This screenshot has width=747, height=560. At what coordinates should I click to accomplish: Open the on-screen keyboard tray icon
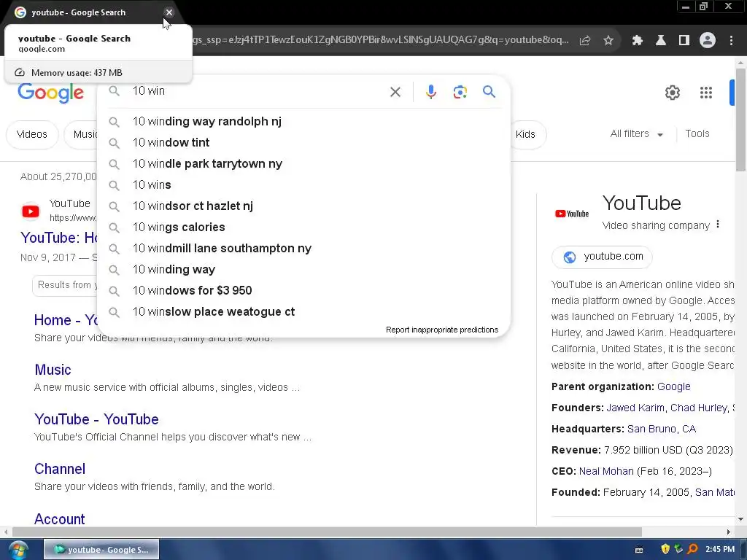coord(639,550)
